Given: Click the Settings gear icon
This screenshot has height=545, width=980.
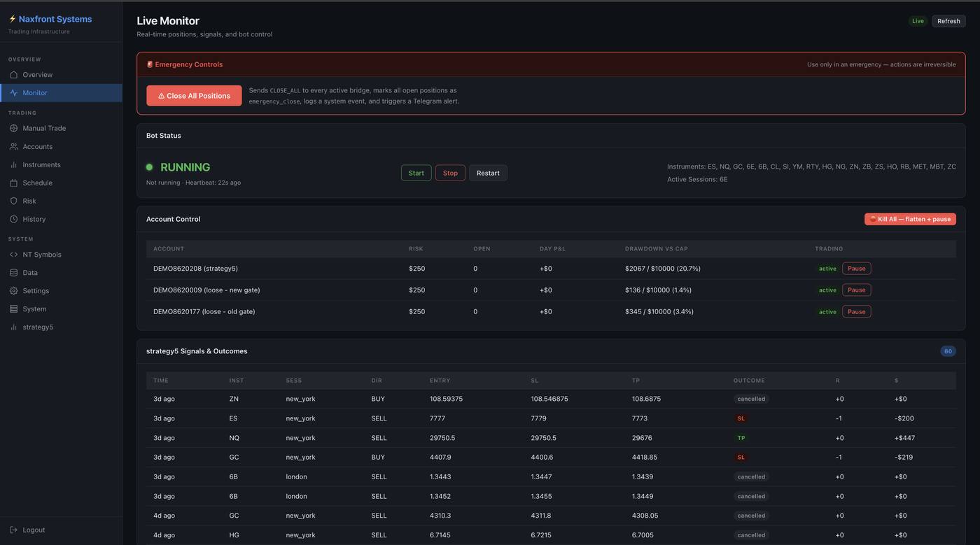Looking at the screenshot, I should pyautogui.click(x=13, y=291).
